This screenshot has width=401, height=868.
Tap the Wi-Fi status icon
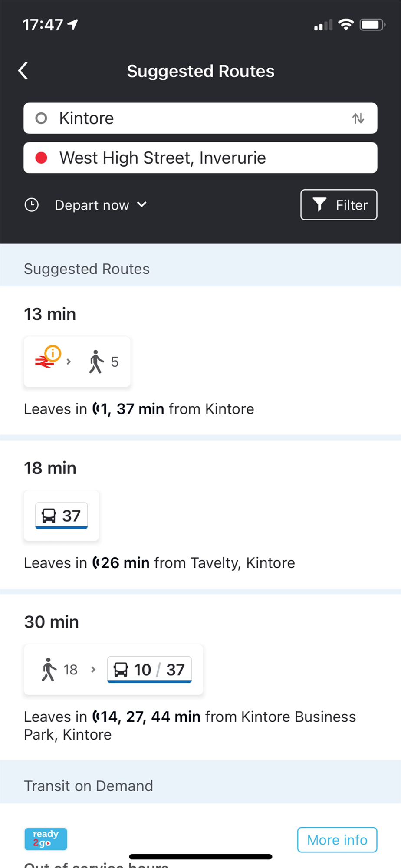[346, 25]
